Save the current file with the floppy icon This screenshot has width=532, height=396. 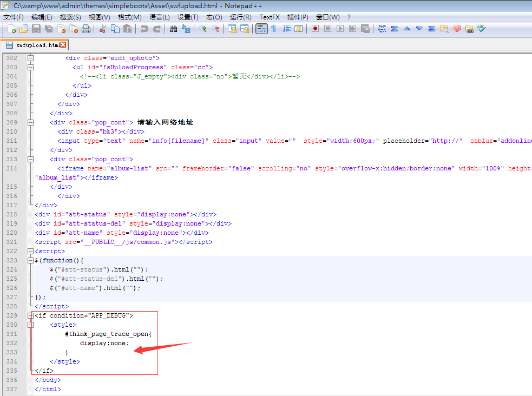pyautogui.click(x=36, y=29)
